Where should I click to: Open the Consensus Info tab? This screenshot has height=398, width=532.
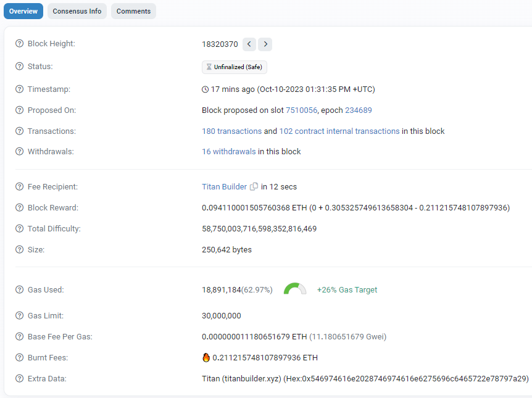point(77,11)
